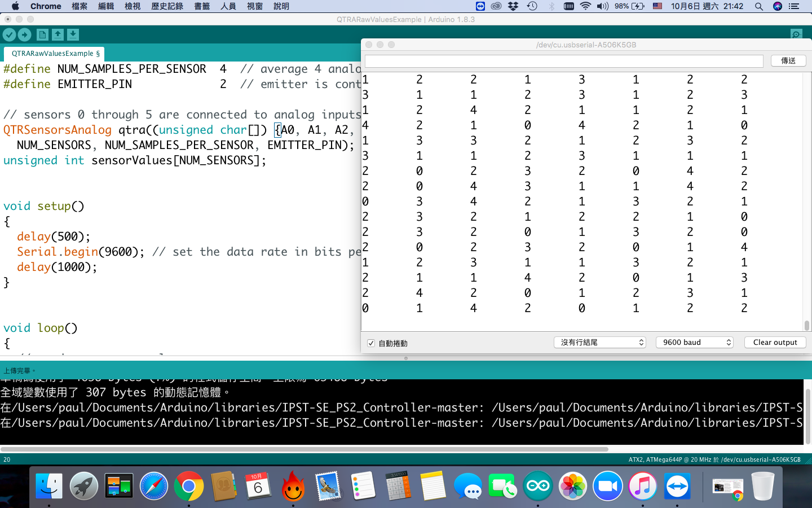Click the Wi-Fi status icon in menu bar
Screen dimensions: 812x508
click(x=585, y=6)
